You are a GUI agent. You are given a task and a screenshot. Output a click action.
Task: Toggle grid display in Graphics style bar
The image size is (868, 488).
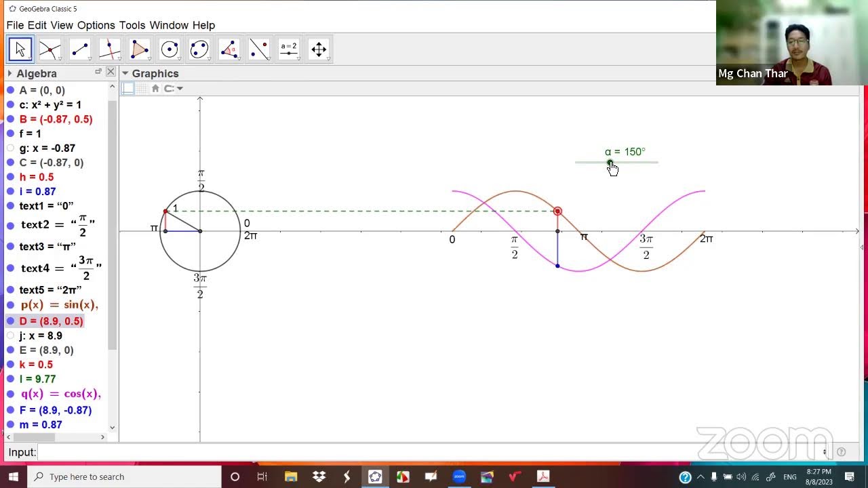142,88
